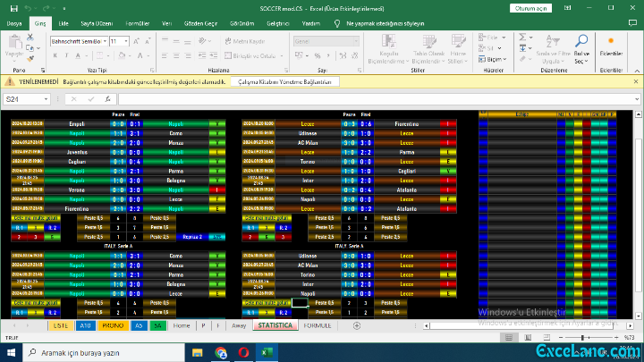
Task: Cut selection with the scissors icon
Action: (30, 38)
